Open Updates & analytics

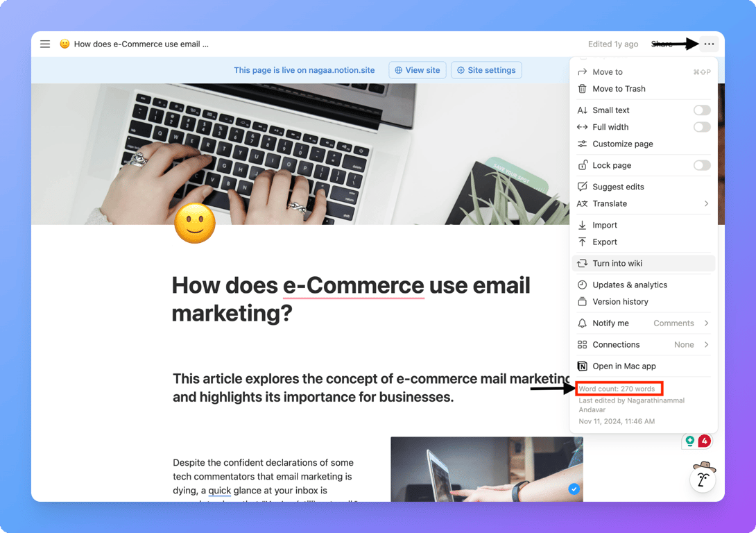[644, 285]
